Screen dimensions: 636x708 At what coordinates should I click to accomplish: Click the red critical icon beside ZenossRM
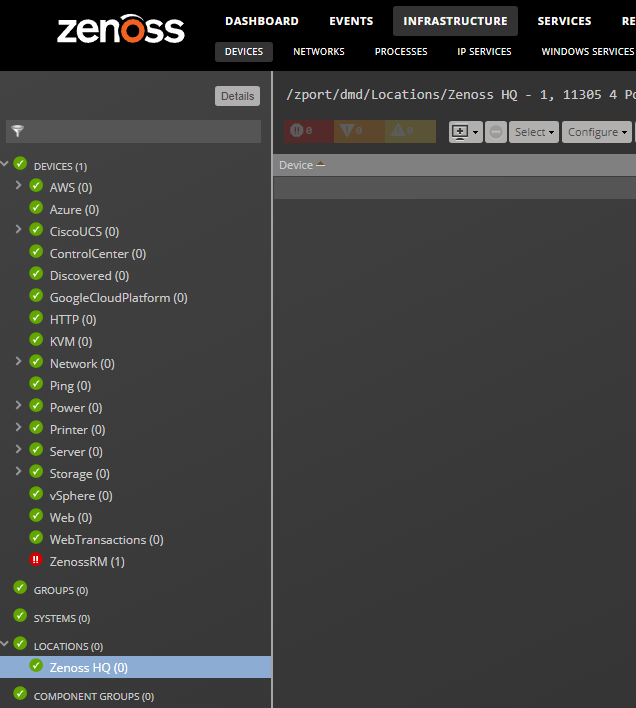pos(36,560)
